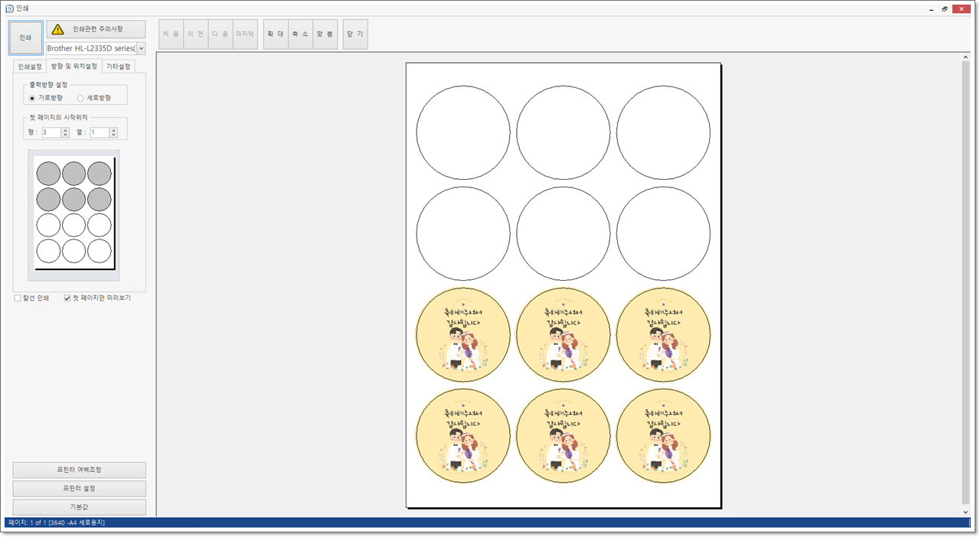Reset settings with the 기본값 button
980x537 pixels.
coord(80,506)
